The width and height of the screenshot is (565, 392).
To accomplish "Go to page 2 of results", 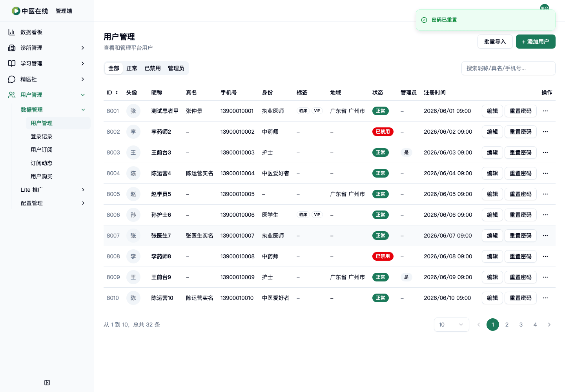I will click(x=507, y=325).
